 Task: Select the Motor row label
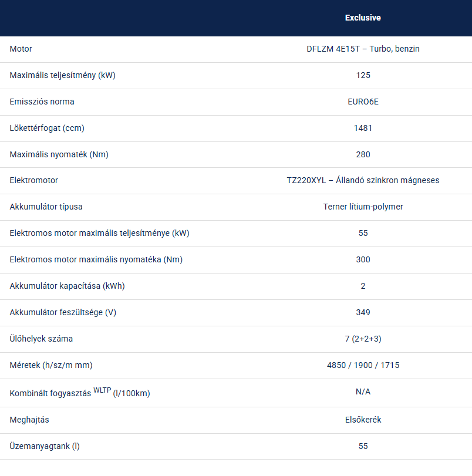[x=21, y=49]
